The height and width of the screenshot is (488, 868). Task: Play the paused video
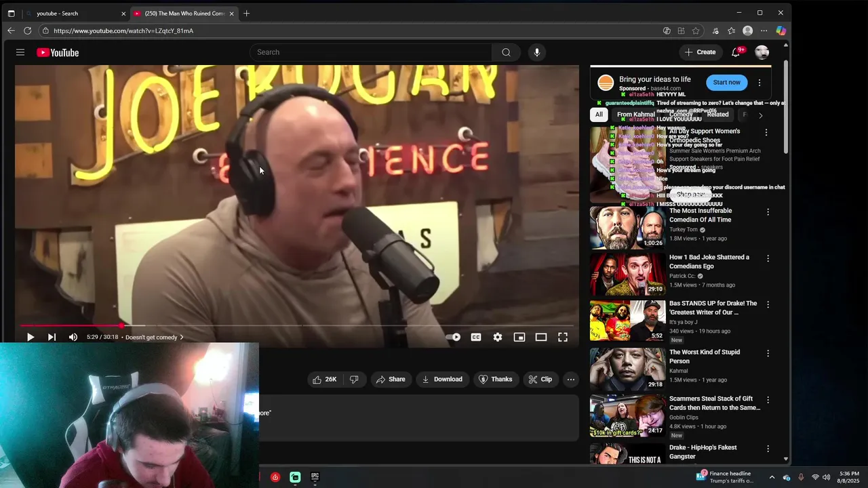pyautogui.click(x=31, y=337)
